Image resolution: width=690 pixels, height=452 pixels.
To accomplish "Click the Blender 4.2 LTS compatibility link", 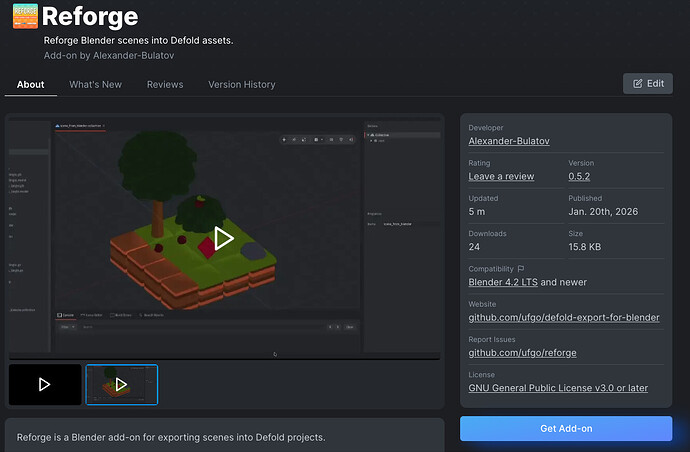I will pos(503,282).
